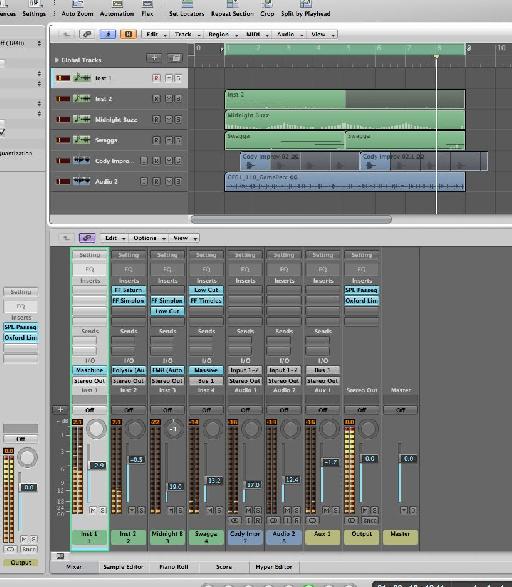Toggle record enable on Inst 1 track
The width and height of the screenshot is (512, 587).
pos(156,78)
